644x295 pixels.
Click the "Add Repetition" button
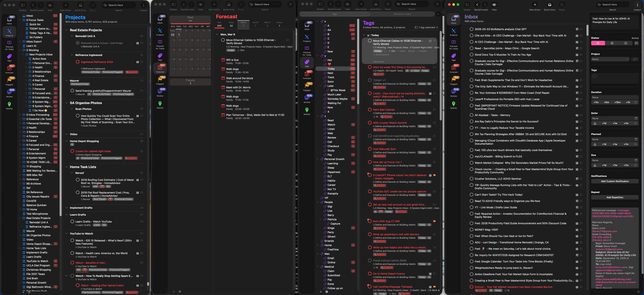614,197
